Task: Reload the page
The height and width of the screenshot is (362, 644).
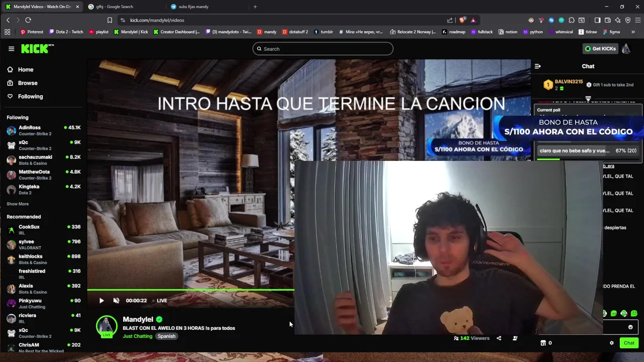Action: pyautogui.click(x=28, y=20)
